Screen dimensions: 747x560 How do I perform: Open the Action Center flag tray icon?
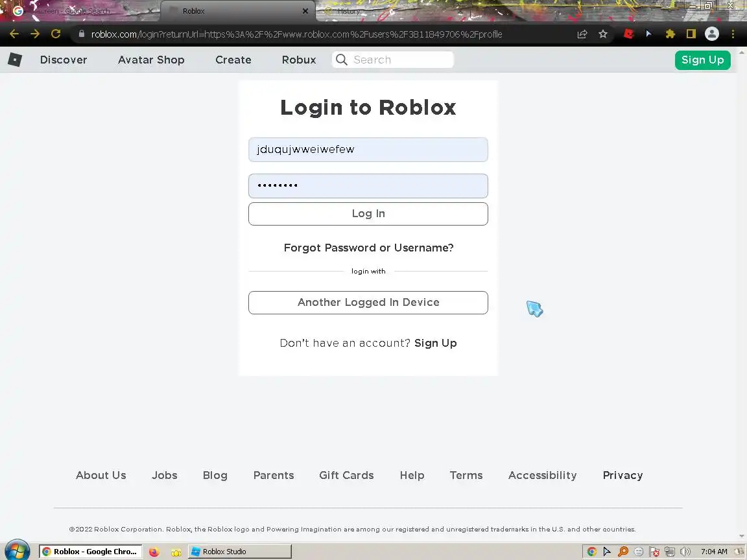pyautogui.click(x=654, y=552)
